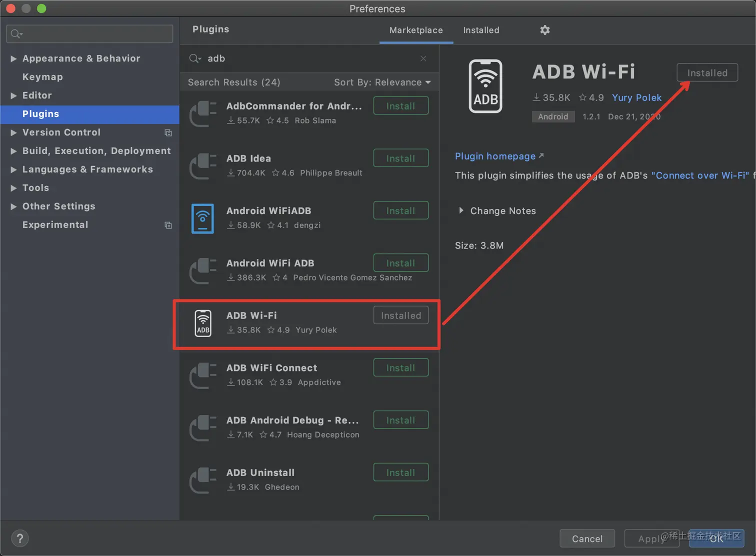
Task: Select the ADB Idea plugin title
Action: (x=248, y=158)
